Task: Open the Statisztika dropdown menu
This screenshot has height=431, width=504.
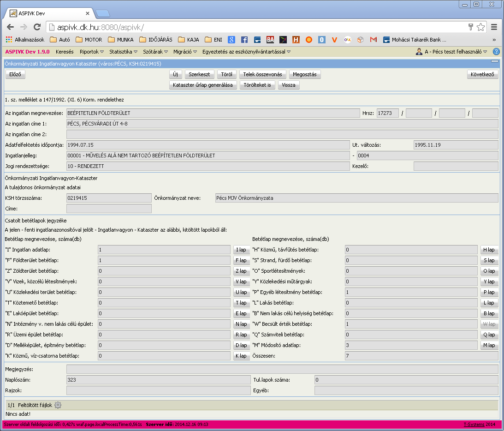Action: click(123, 52)
